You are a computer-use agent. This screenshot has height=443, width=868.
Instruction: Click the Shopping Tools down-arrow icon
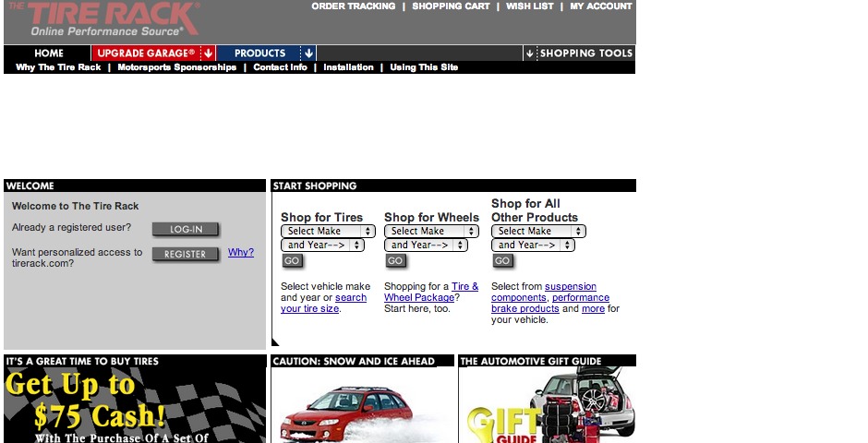(530, 54)
